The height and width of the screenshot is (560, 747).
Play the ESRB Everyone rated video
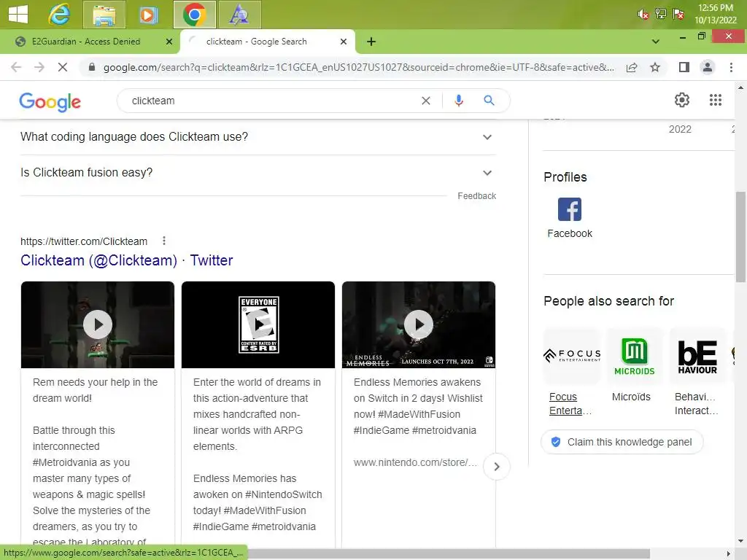[x=258, y=324]
